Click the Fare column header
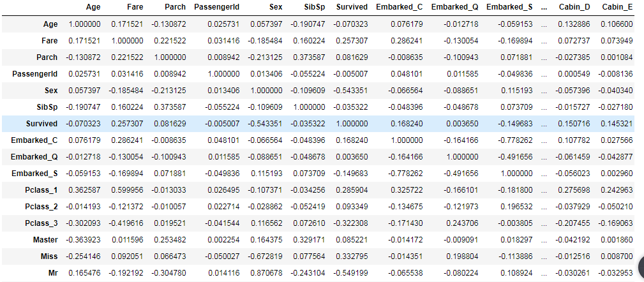This screenshot has width=644, height=282. coord(135,8)
